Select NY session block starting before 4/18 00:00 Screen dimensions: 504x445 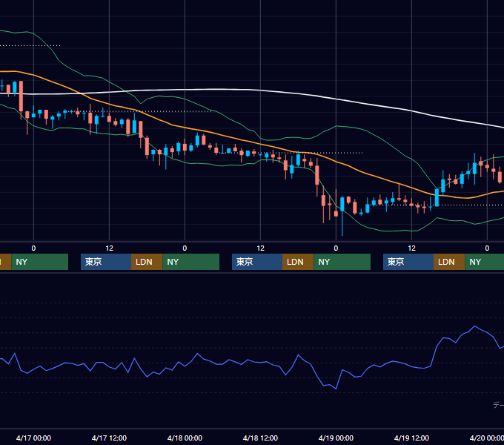[191, 262]
